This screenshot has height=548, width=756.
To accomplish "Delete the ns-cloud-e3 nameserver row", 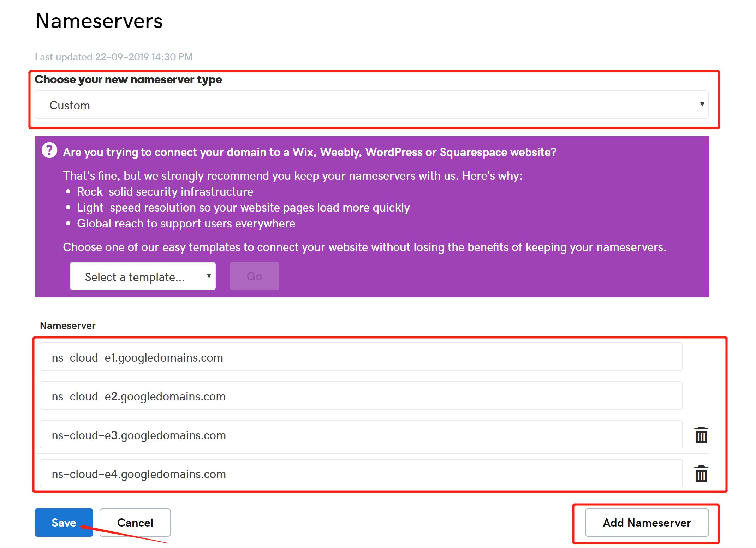I will [x=701, y=435].
